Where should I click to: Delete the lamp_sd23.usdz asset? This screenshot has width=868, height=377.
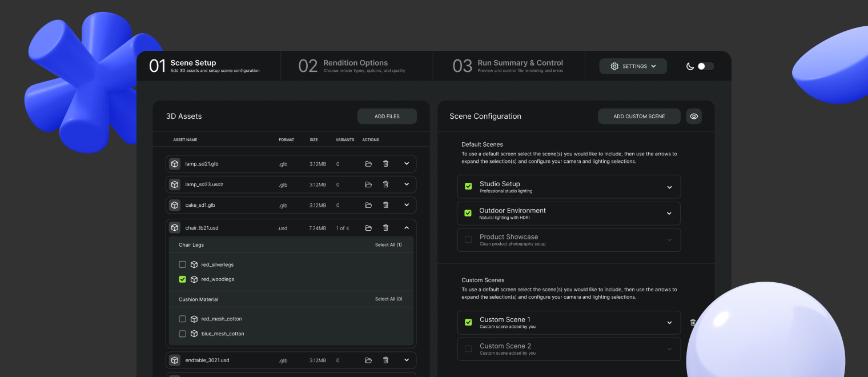(386, 185)
